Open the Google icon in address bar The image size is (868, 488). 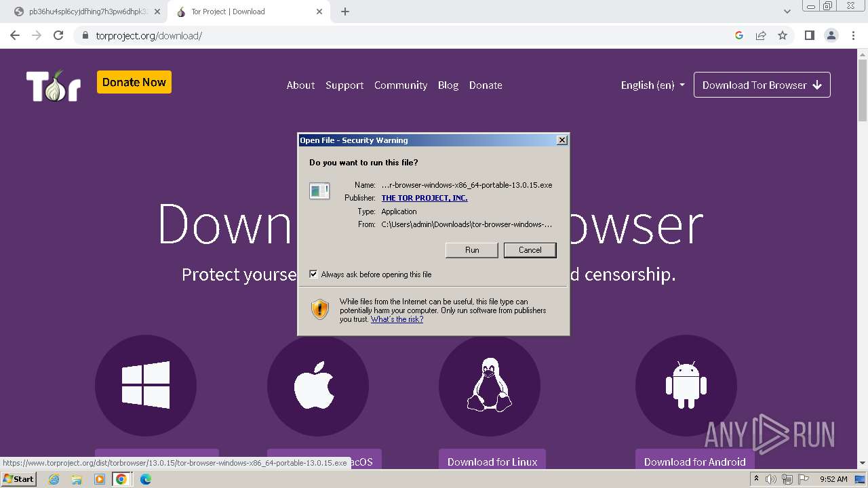click(x=739, y=35)
